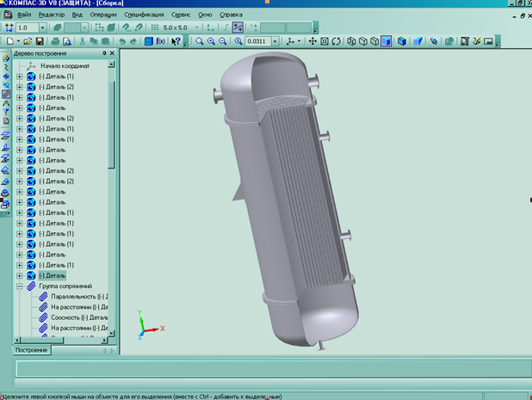Open the Редактор menu
Screen dimensions: 532x400
point(52,15)
